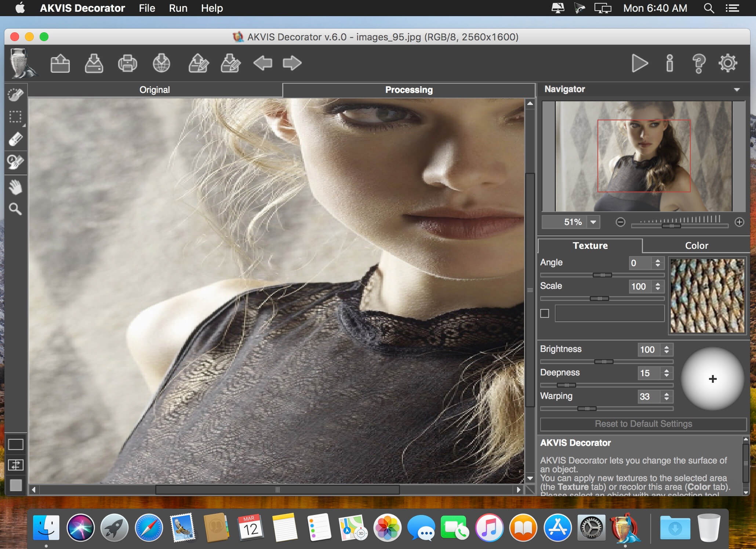
Task: Click Reset to Default Settings
Action: pyautogui.click(x=643, y=424)
